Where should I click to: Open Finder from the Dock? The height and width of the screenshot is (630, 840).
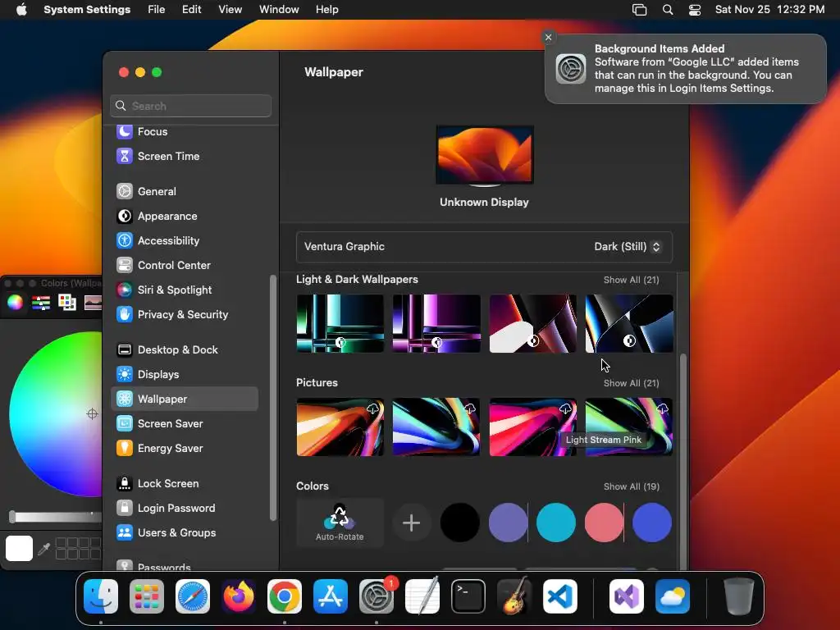101,596
